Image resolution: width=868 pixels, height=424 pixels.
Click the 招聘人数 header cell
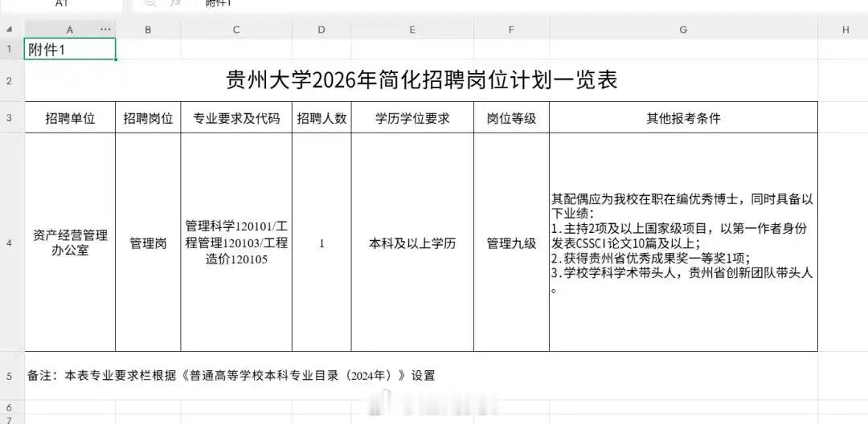pos(321,118)
